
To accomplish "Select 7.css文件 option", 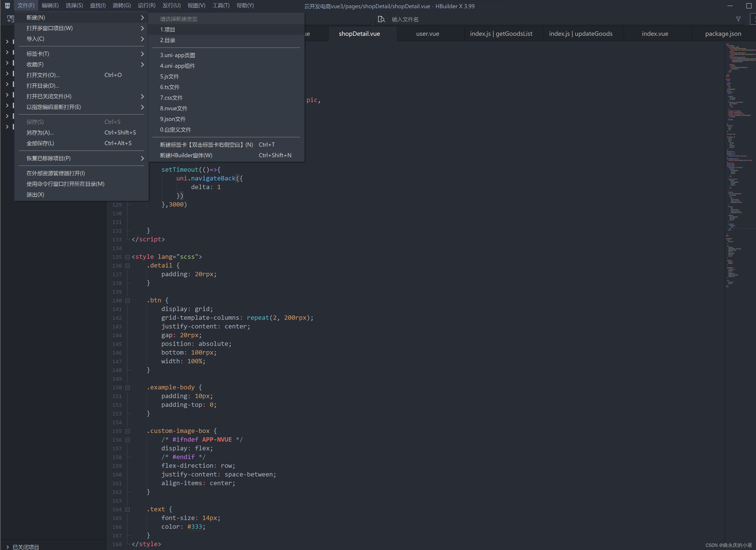I will point(226,98).
